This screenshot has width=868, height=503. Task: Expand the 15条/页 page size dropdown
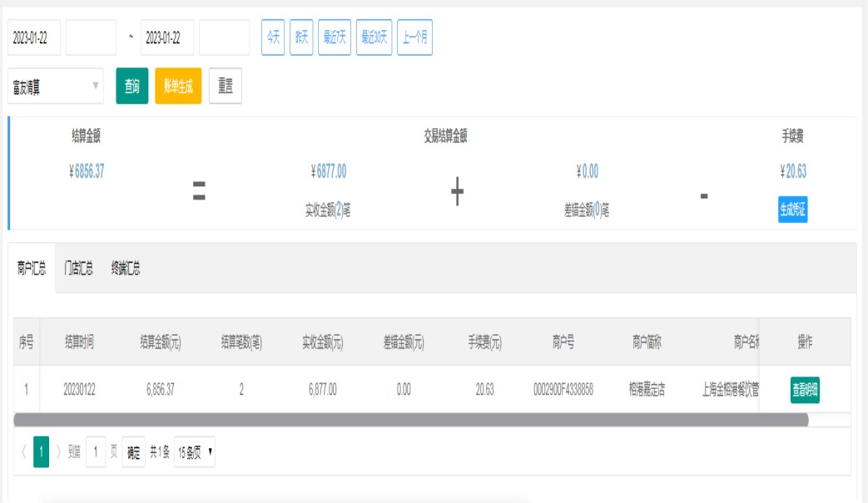[x=195, y=452]
